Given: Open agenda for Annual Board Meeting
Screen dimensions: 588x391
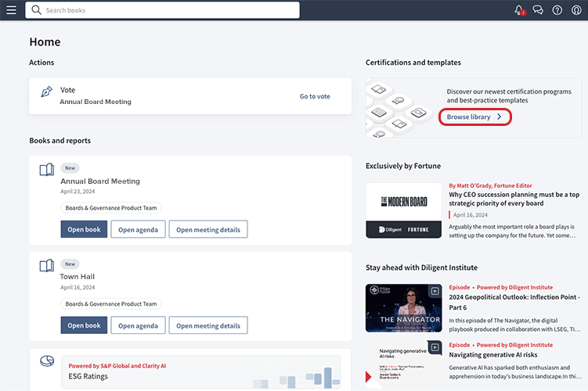Looking at the screenshot, I should [x=138, y=229].
